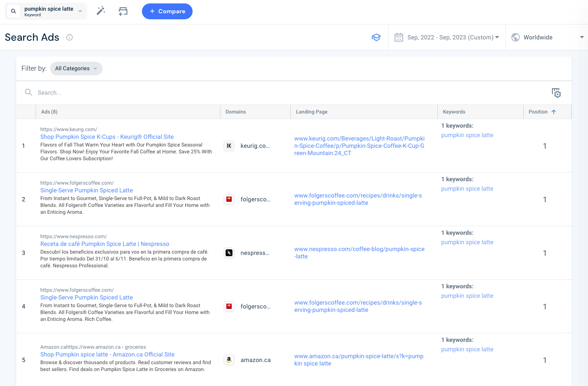Click the keyword link in the Keurig row
This screenshot has width=588, height=386.
coord(467,135)
